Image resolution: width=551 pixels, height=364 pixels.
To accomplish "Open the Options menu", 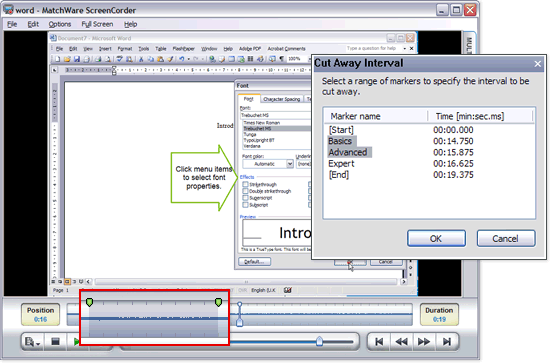I will (60, 24).
